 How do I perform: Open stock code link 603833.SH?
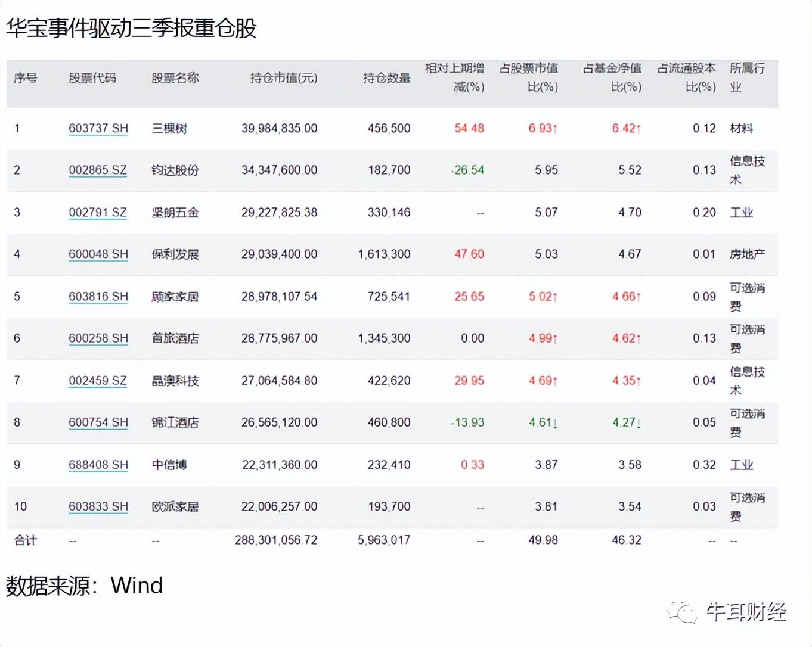(x=98, y=506)
